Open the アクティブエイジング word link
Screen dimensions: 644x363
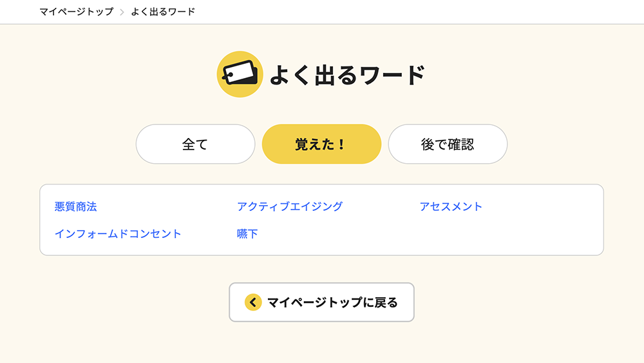tap(290, 206)
